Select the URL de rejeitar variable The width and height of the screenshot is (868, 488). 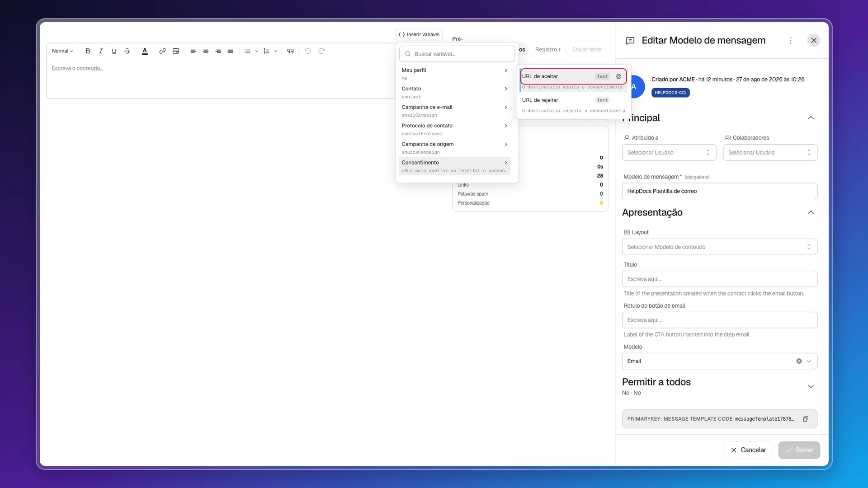[x=573, y=105]
